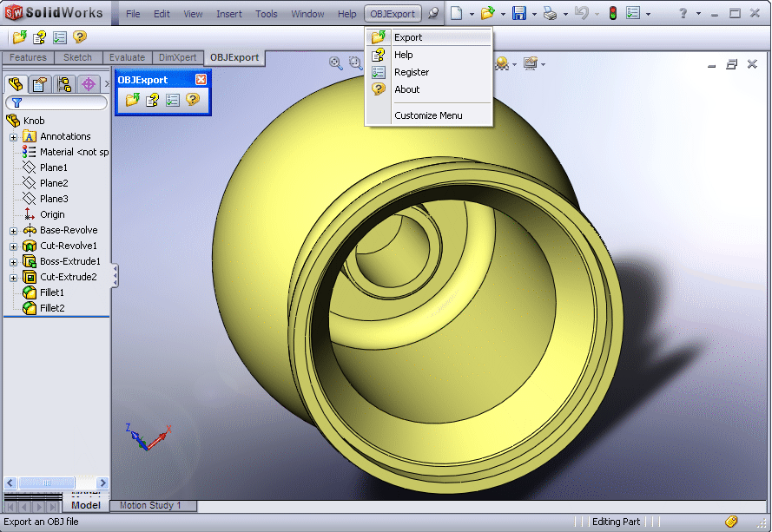This screenshot has width=772, height=532.
Task: Select Plane1 in feature tree
Action: pyautogui.click(x=54, y=167)
